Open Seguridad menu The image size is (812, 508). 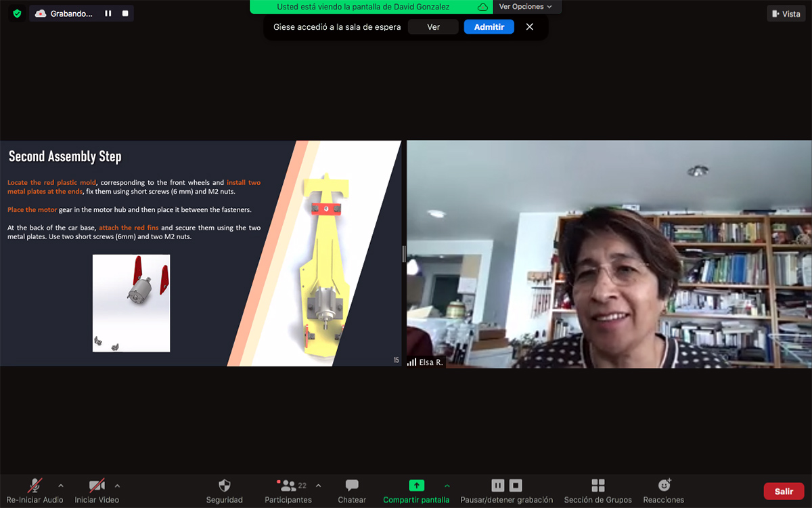(x=225, y=491)
